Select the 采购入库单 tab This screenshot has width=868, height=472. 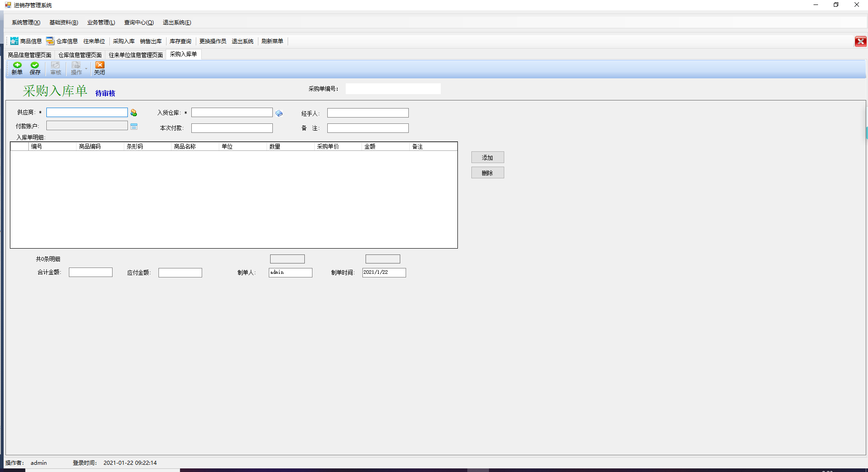183,54
